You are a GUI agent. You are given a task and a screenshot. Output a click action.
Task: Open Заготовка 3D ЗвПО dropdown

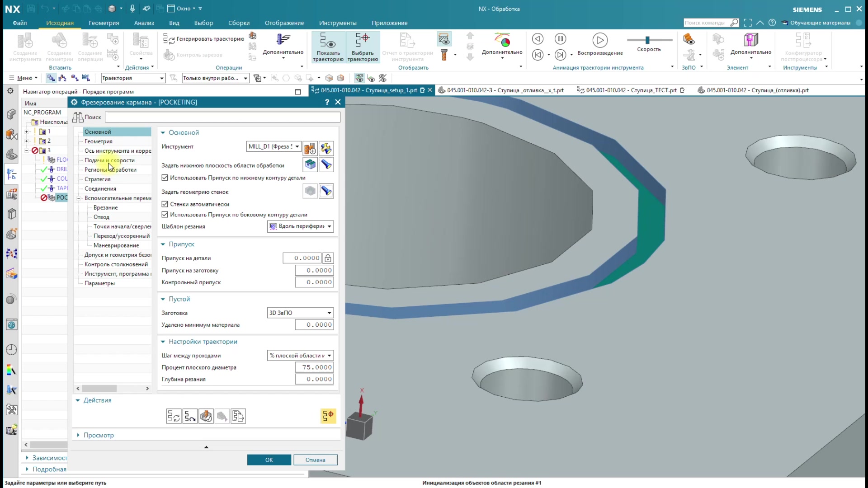point(301,313)
